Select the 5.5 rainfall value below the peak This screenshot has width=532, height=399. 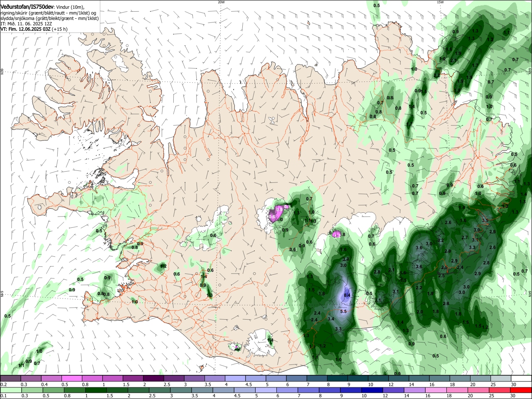click(343, 311)
